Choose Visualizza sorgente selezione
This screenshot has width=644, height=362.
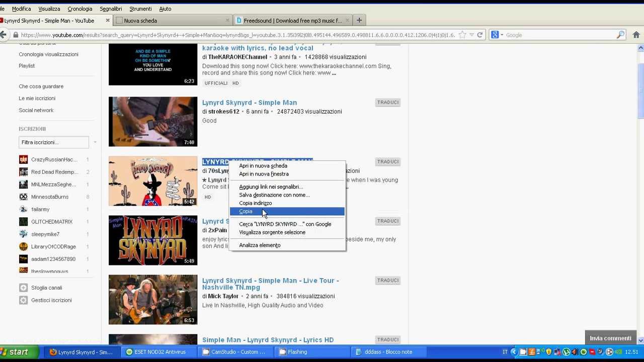click(287, 232)
